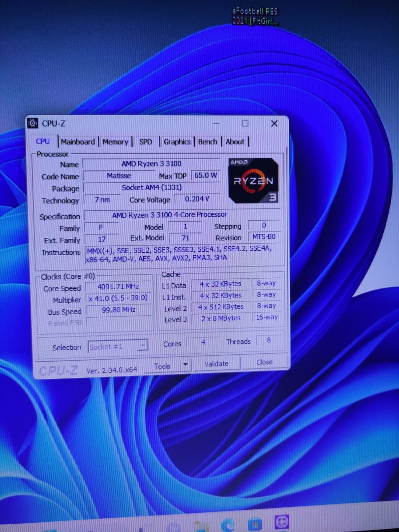Switch to the Mainboard tab
399x532 pixels.
[78, 142]
